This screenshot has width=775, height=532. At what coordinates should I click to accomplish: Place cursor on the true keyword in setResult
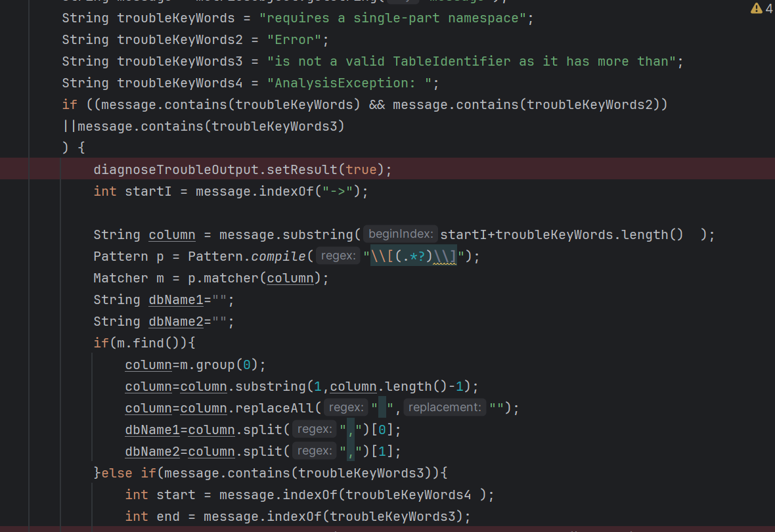coord(361,169)
